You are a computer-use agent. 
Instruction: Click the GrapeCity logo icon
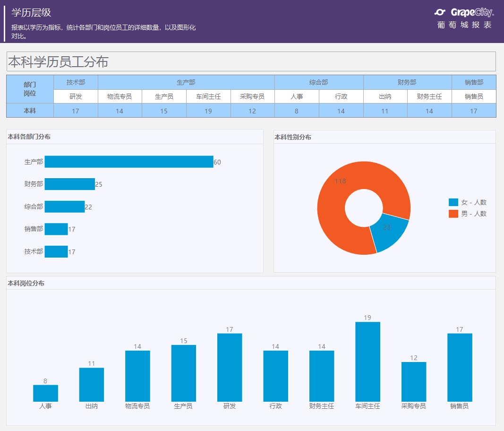pos(440,12)
